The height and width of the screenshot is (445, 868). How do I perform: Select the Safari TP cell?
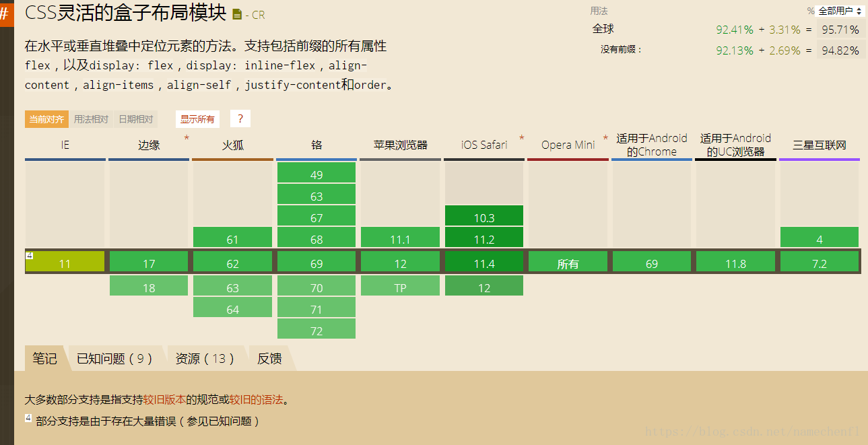pyautogui.click(x=400, y=285)
